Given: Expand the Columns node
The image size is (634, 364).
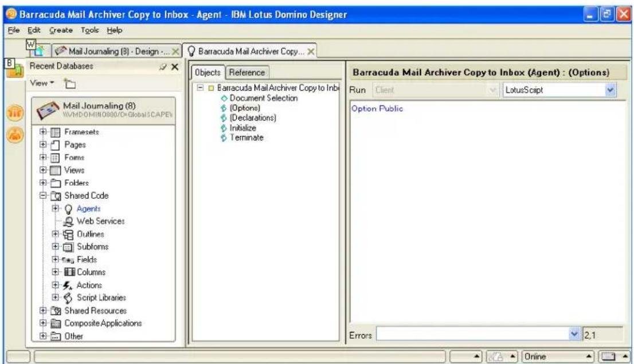Looking at the screenshot, I should tap(56, 272).
